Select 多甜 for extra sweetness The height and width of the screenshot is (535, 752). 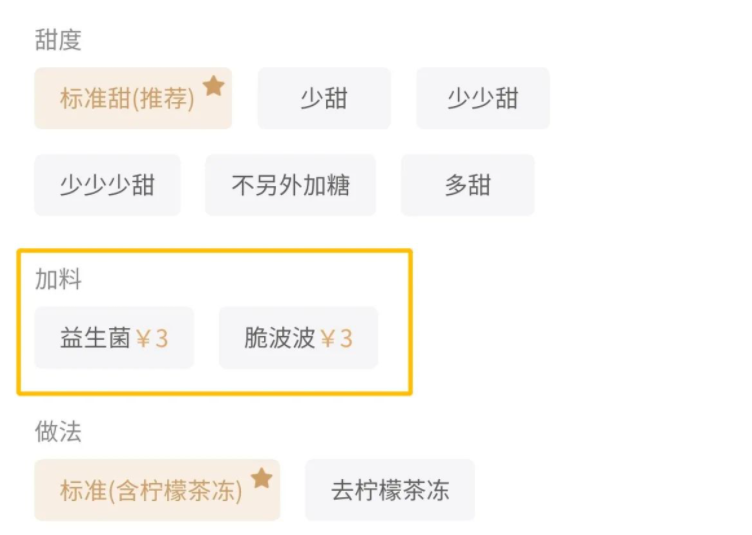(x=467, y=185)
